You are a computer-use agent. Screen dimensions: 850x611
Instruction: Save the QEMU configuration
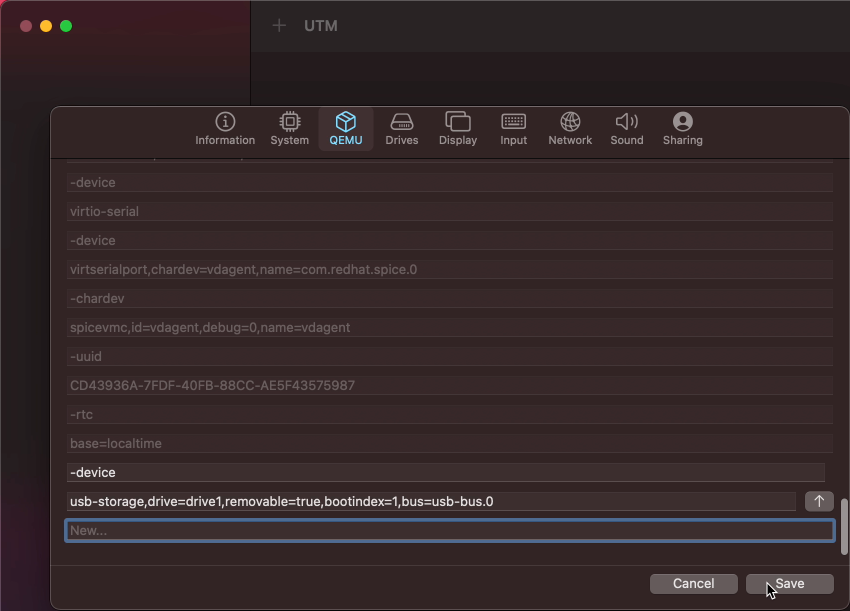coord(790,584)
